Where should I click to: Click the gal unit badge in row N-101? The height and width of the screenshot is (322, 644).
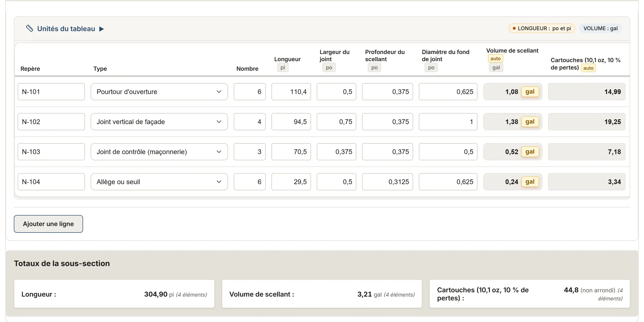[530, 92]
